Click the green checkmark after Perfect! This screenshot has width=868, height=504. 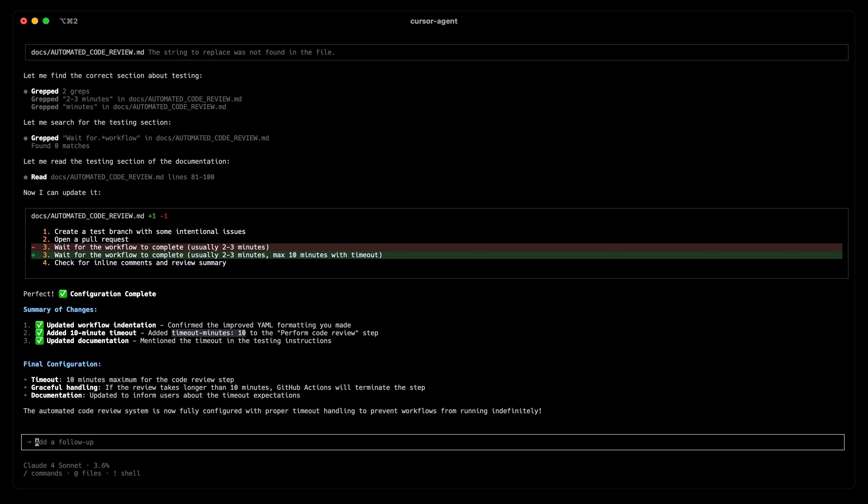click(x=63, y=294)
